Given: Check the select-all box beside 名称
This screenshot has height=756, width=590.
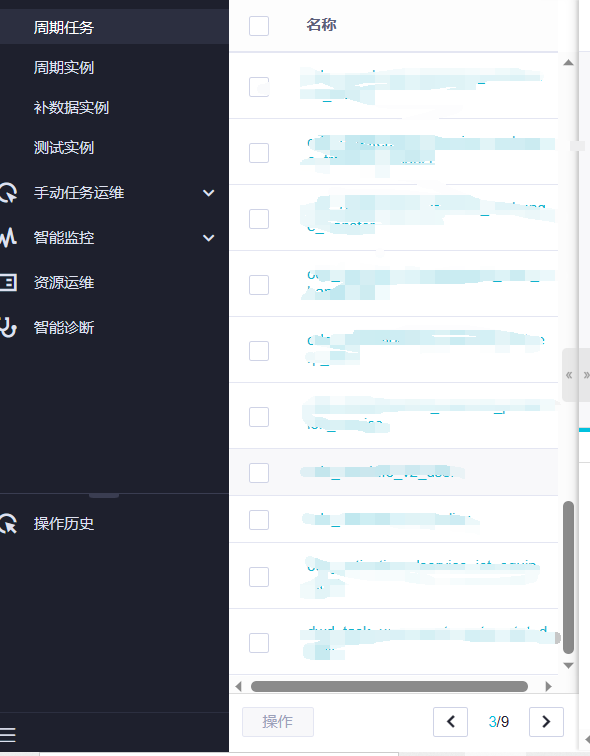Looking at the screenshot, I should pos(259,26).
